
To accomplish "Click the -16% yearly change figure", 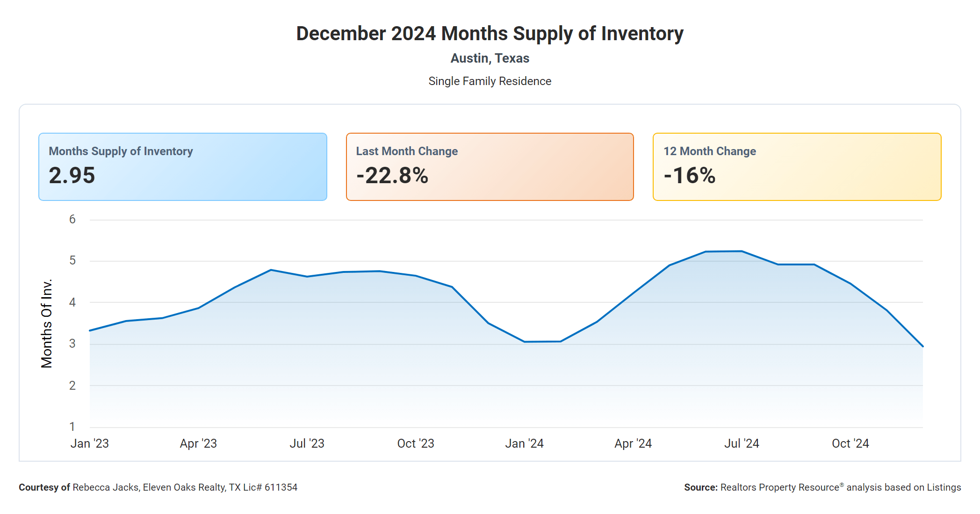I will pyautogui.click(x=690, y=176).
